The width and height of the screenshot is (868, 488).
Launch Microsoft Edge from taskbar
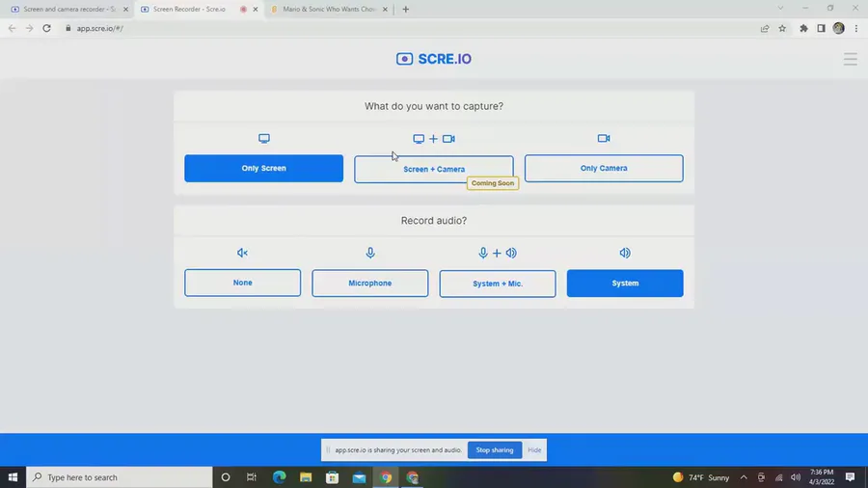[279, 477]
